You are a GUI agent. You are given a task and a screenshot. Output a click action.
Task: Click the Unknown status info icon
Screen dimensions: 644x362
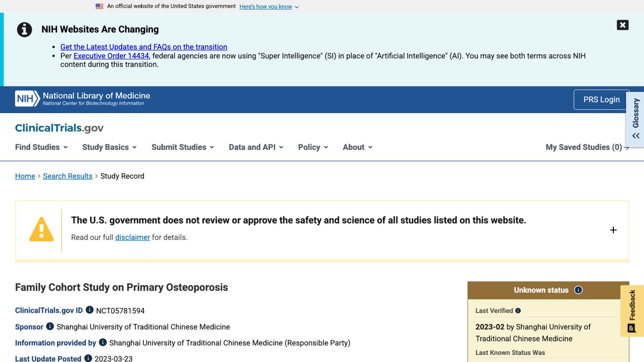579,290
